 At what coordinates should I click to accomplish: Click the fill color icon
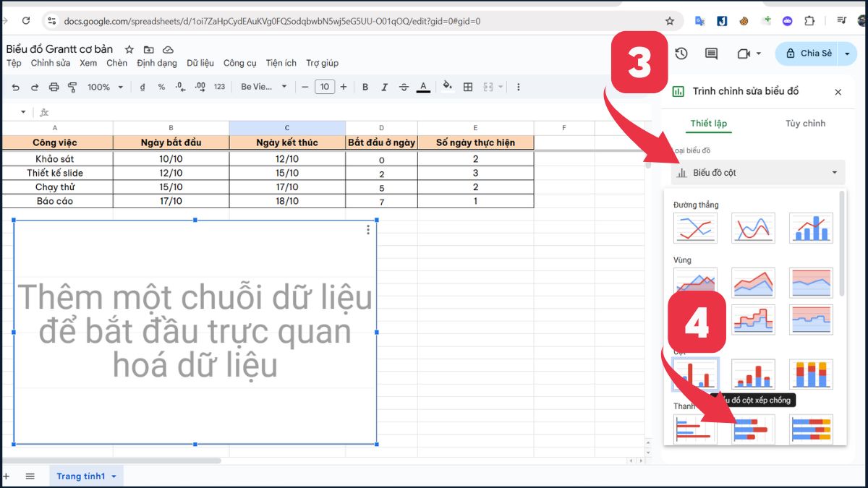(x=447, y=87)
